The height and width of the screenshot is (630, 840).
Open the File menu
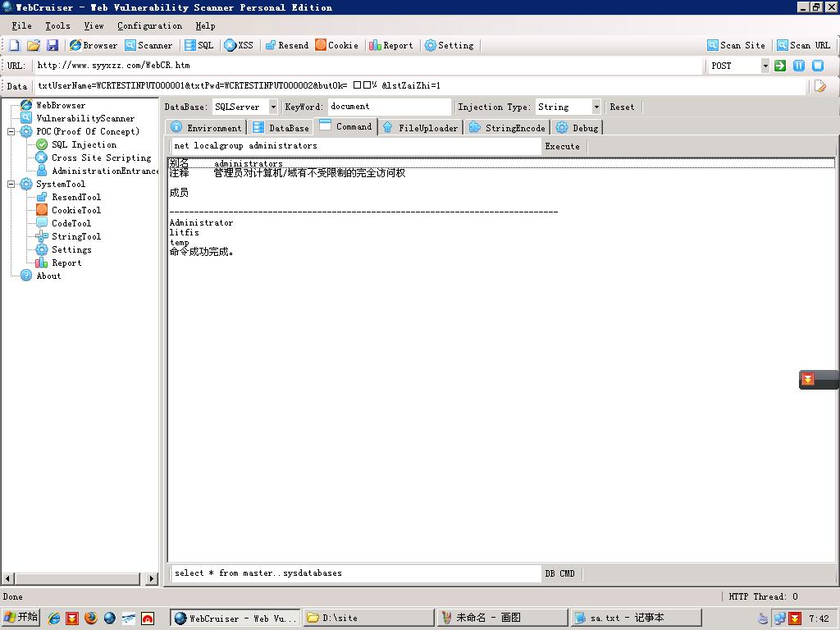point(21,25)
